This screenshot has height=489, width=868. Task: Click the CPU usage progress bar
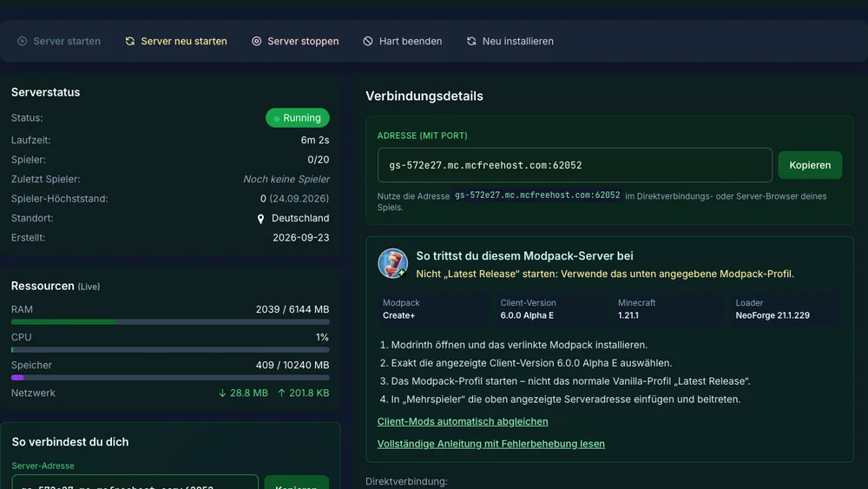pyautogui.click(x=170, y=349)
